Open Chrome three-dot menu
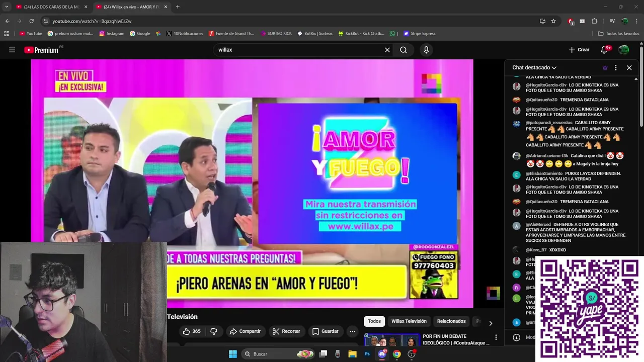This screenshot has height=362, width=644. point(637,21)
